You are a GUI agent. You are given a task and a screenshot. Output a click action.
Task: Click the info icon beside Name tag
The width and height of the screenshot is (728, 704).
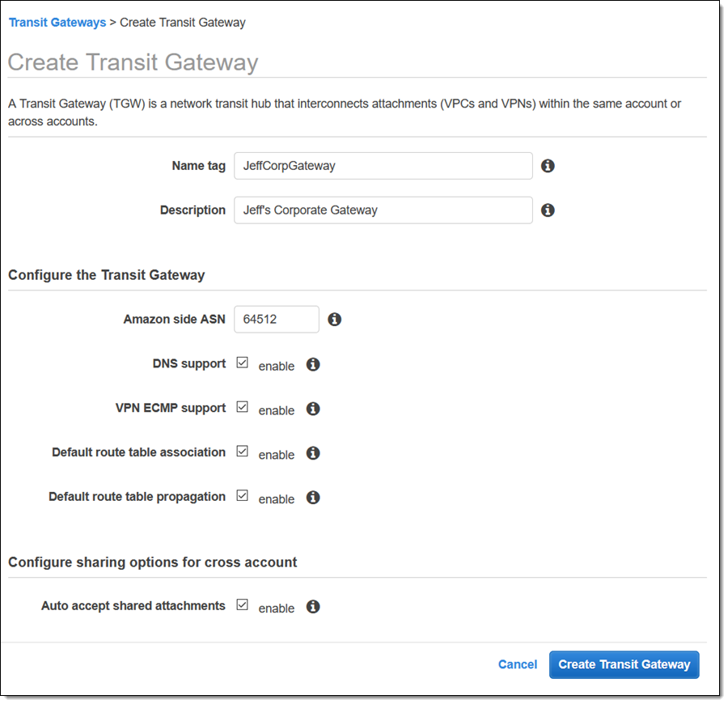pyautogui.click(x=548, y=166)
